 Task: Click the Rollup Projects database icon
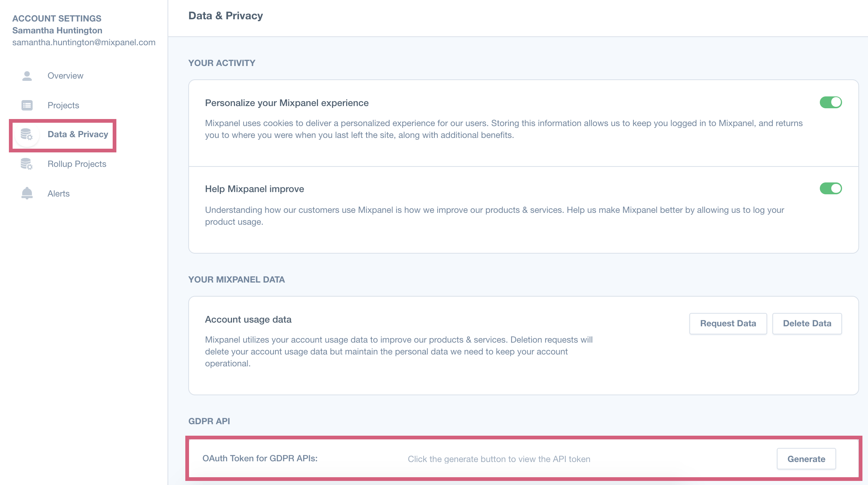tap(27, 164)
